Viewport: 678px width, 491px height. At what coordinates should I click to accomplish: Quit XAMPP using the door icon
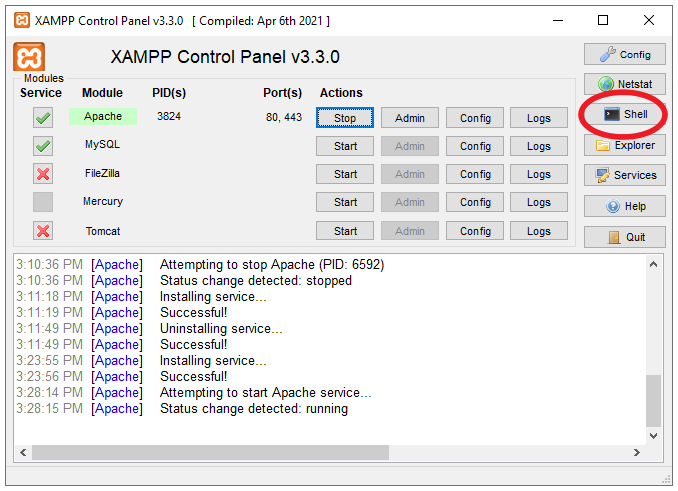click(x=625, y=237)
